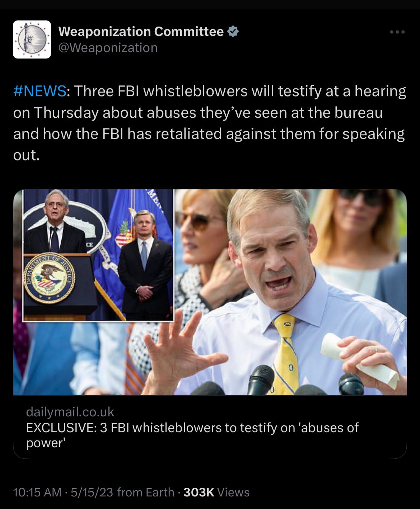This screenshot has width=420, height=509.
Task: Click the Views label next to 303K
Action: click(x=233, y=492)
